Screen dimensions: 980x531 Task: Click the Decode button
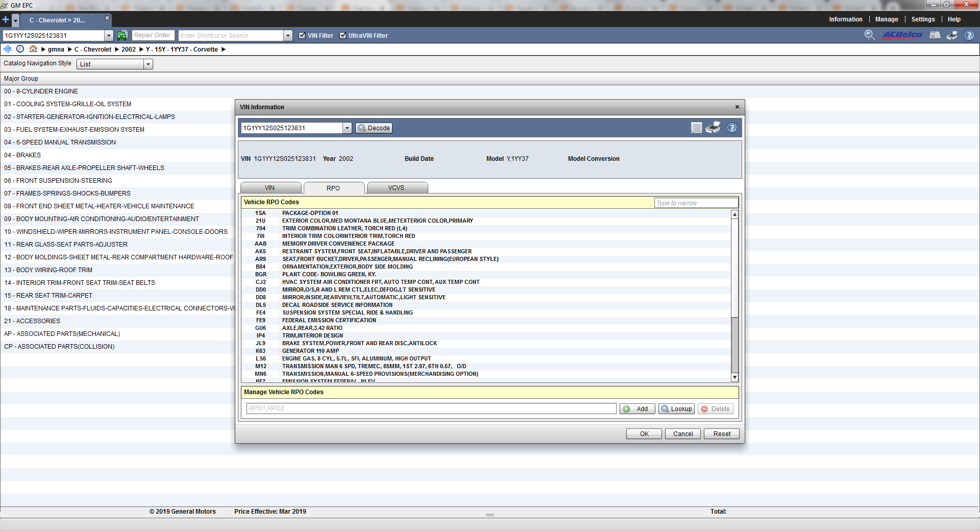point(374,128)
